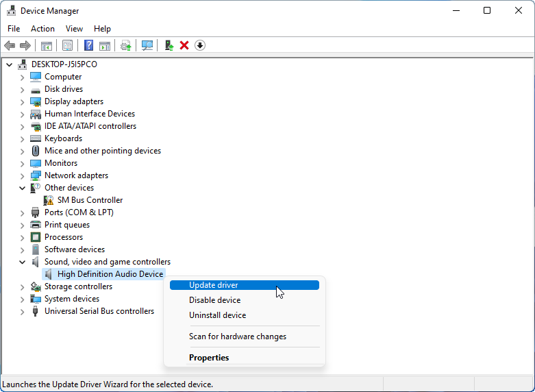Maximize the Device Manager window
Screen dimensions: 535x392
[487, 10]
